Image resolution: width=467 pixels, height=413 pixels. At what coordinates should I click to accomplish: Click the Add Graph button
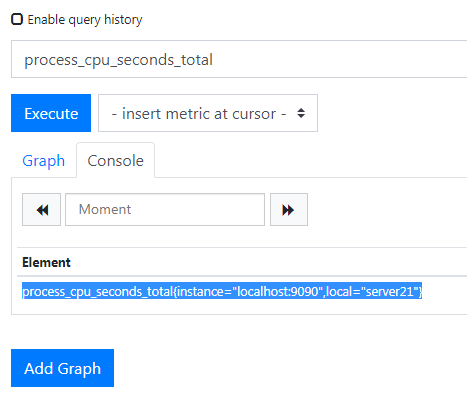tap(62, 368)
